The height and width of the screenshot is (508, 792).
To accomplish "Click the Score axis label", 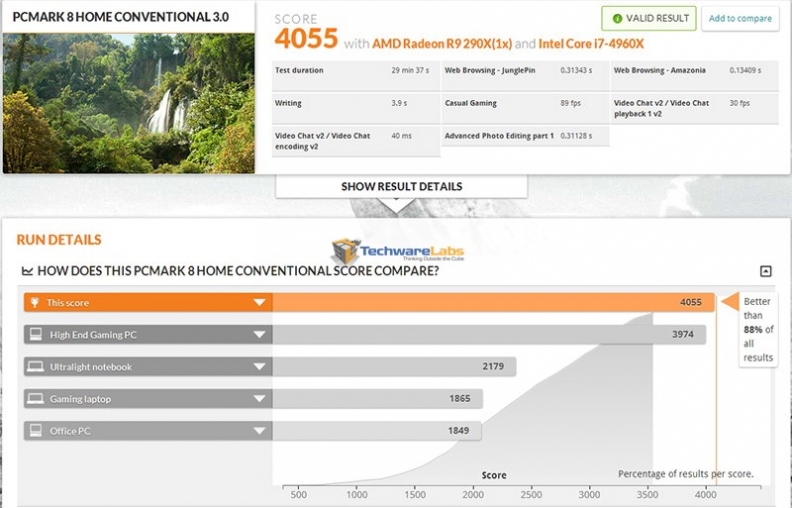I will [494, 475].
